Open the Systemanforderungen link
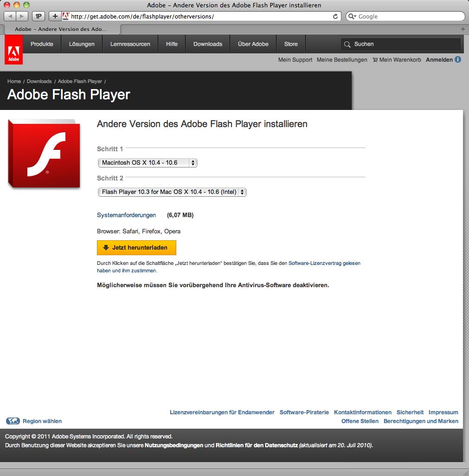The width and height of the screenshot is (469, 476). (x=126, y=215)
